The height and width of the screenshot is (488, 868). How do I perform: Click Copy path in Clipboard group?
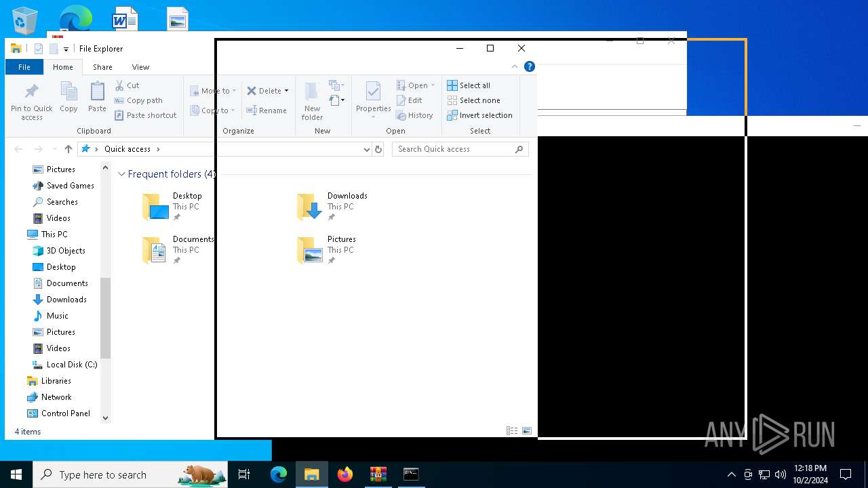138,100
